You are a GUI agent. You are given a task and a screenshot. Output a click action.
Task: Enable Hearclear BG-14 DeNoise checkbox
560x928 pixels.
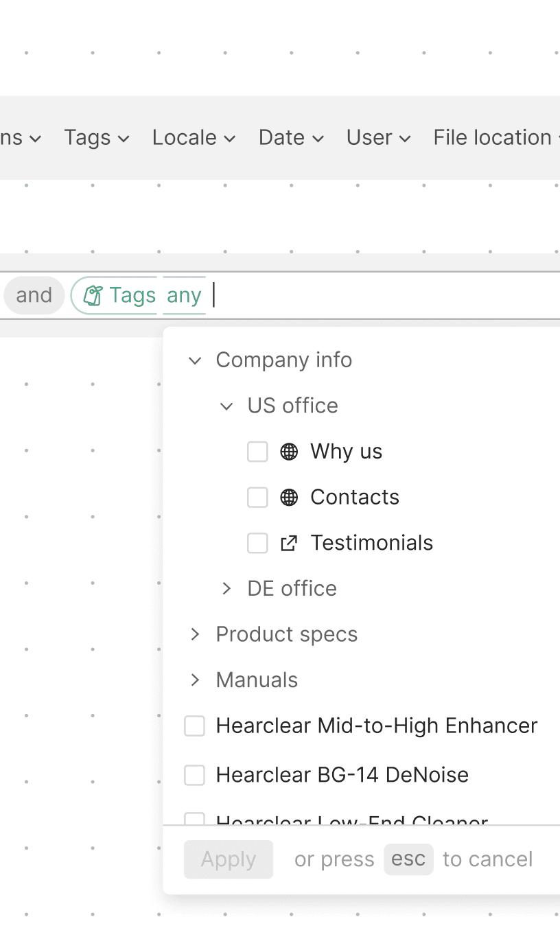click(x=195, y=775)
